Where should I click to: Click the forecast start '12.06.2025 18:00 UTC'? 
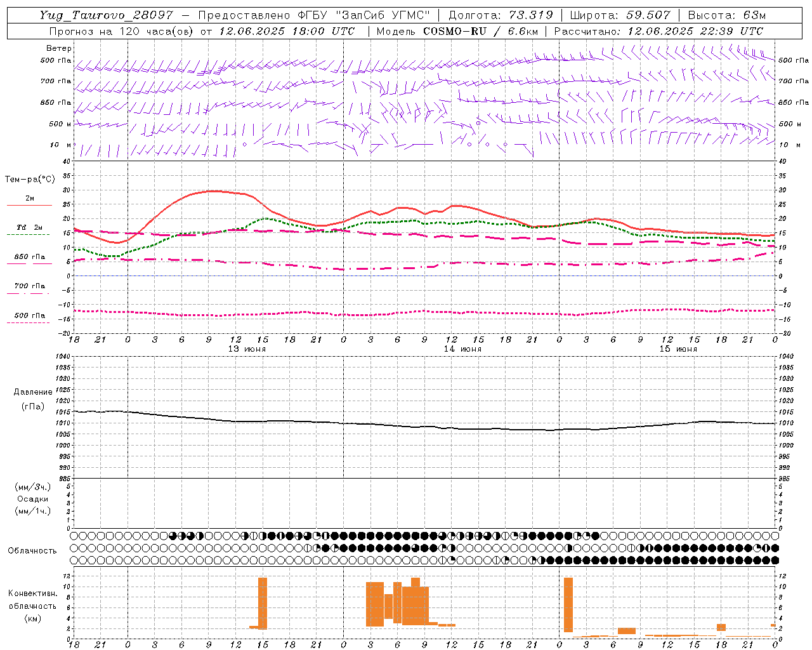(x=287, y=31)
